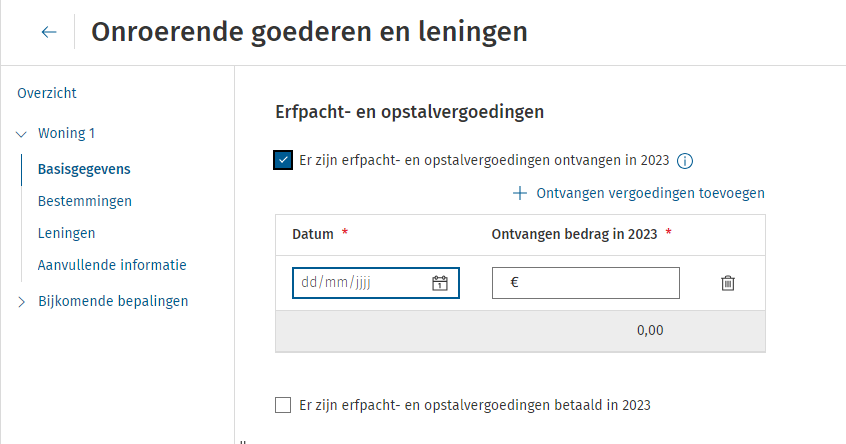Uncheck erfpachtvergoedingen ontvangen in 2023 checkbox

283,161
